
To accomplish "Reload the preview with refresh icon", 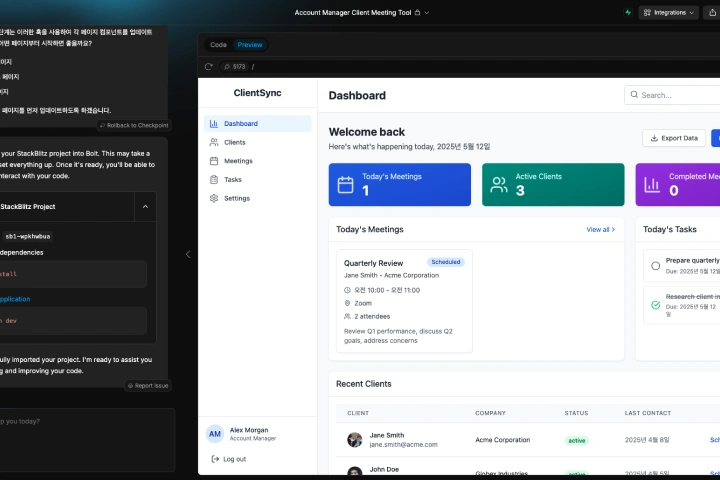I will [x=208, y=67].
